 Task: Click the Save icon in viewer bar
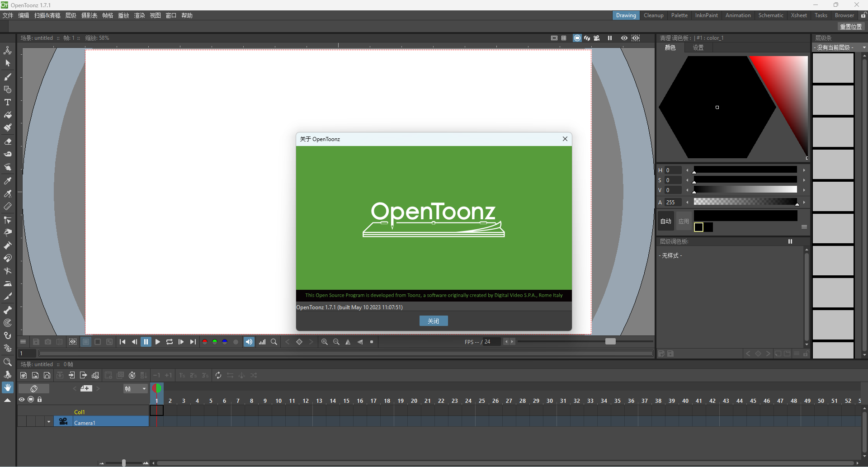coord(36,342)
